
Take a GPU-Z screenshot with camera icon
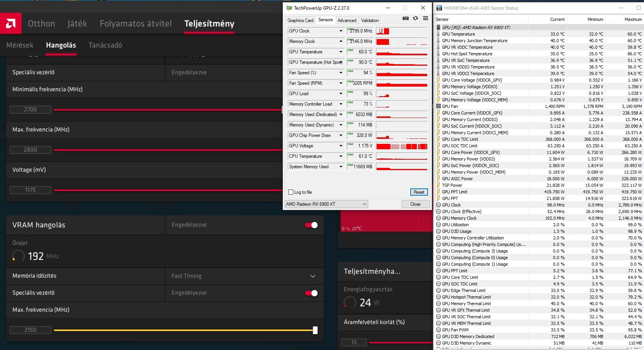(x=405, y=18)
